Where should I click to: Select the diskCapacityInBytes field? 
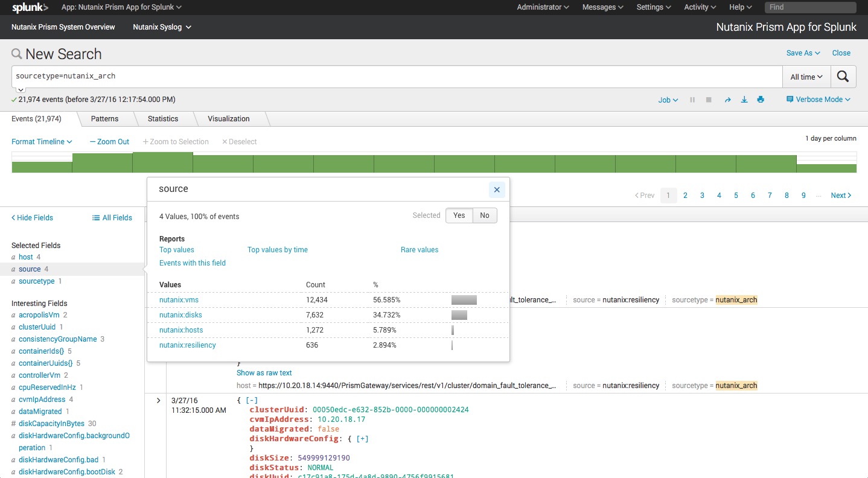click(51, 424)
